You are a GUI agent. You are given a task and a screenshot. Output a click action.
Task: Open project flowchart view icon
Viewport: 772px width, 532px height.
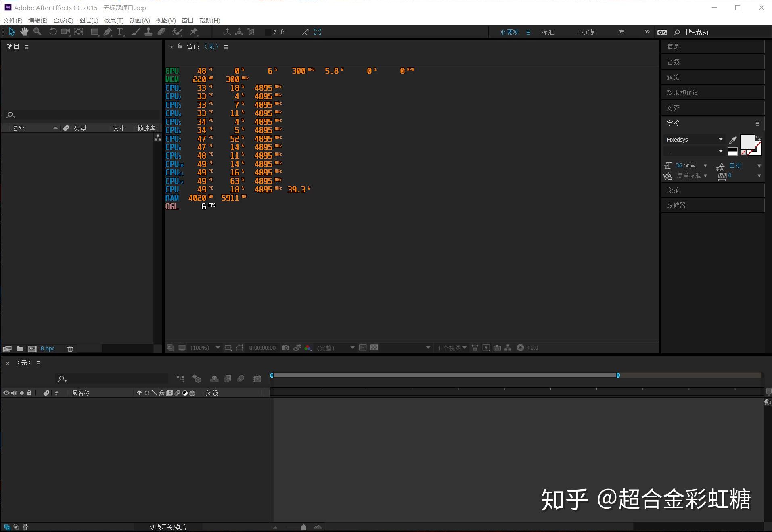(158, 138)
